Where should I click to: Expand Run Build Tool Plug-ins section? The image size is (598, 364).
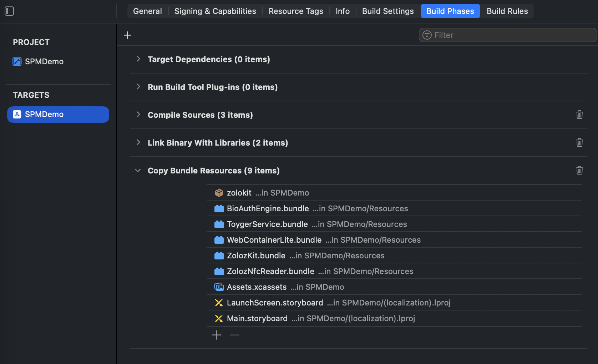tap(138, 87)
